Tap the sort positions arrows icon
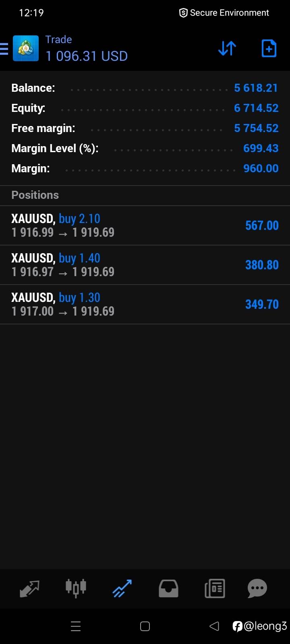Viewport: 290px width, 644px height. click(x=227, y=49)
